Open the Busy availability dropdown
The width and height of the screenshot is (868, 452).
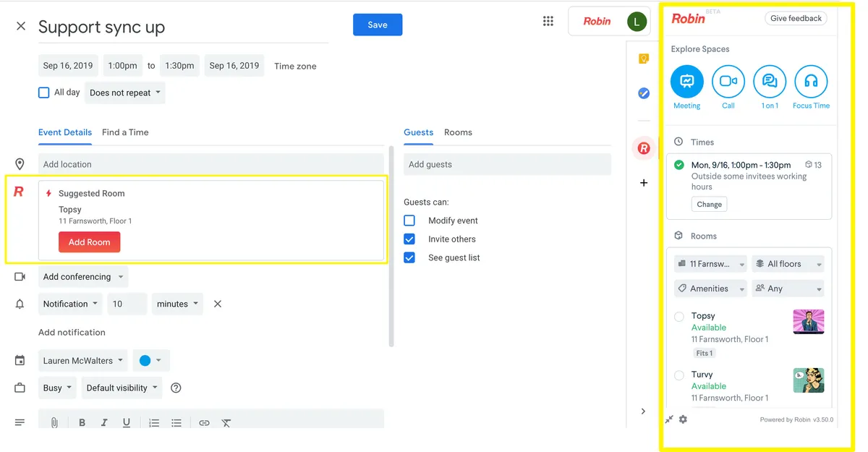(57, 388)
